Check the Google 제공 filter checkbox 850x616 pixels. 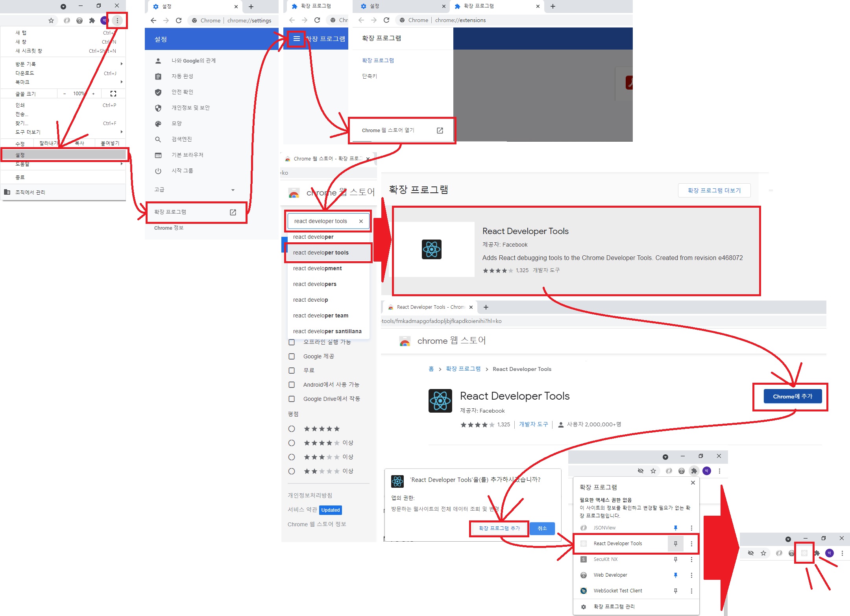click(x=292, y=356)
